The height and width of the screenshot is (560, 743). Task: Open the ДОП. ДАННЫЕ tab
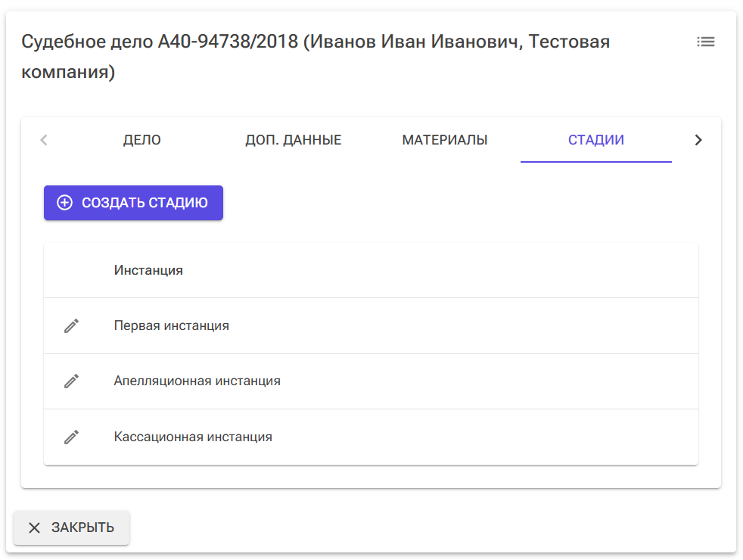coord(294,140)
